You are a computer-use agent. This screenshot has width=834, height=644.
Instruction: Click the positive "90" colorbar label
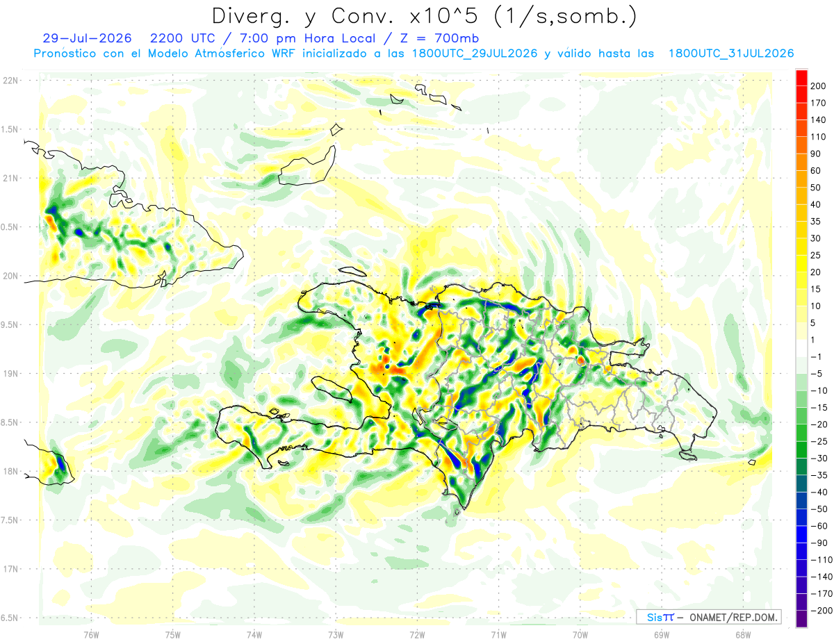[x=817, y=154]
